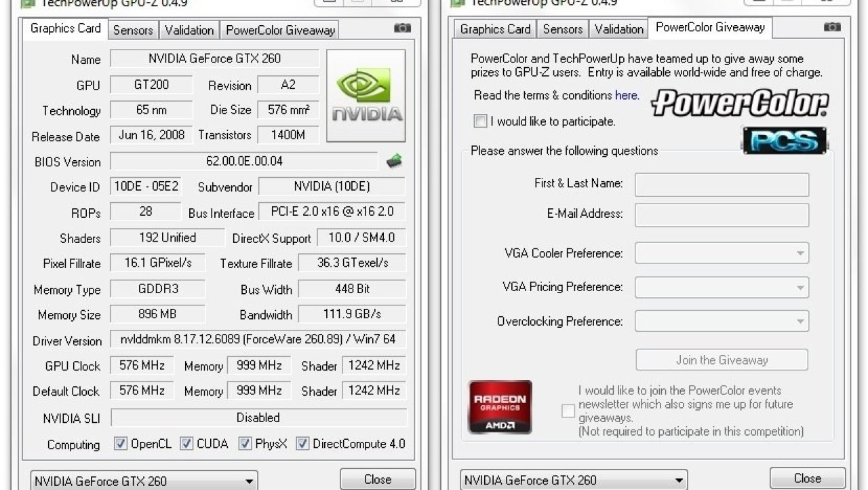
Task: Select the Validation tab in the right window
Action: [x=619, y=29]
